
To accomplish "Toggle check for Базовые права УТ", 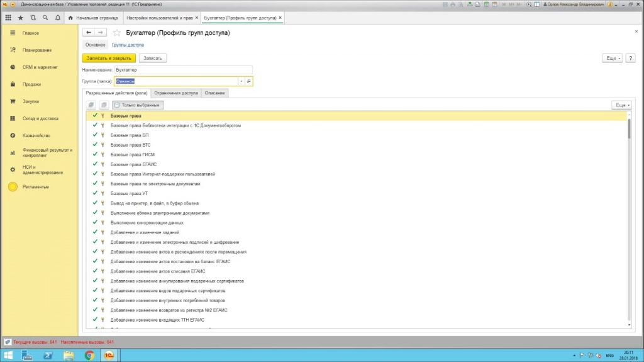I will coord(95,193).
